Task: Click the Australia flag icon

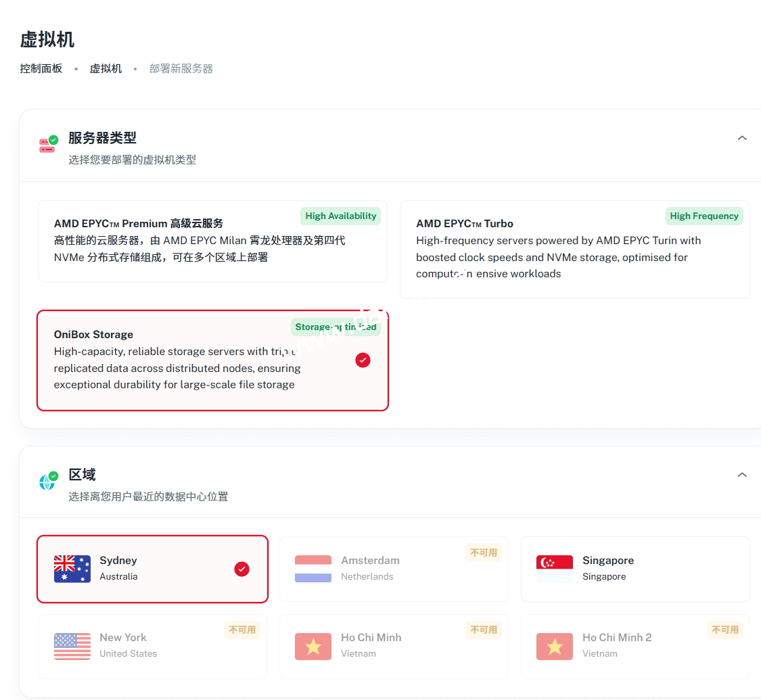Action: pos(72,569)
